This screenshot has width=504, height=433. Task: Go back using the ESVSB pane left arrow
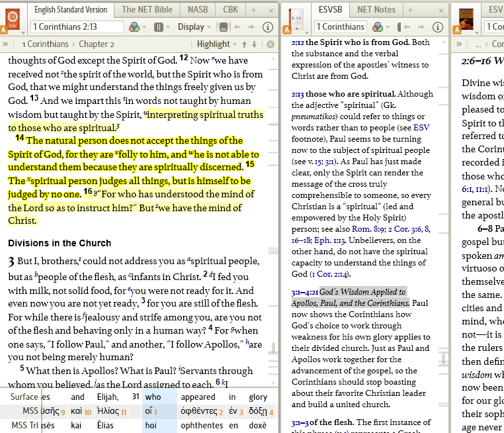[407, 27]
